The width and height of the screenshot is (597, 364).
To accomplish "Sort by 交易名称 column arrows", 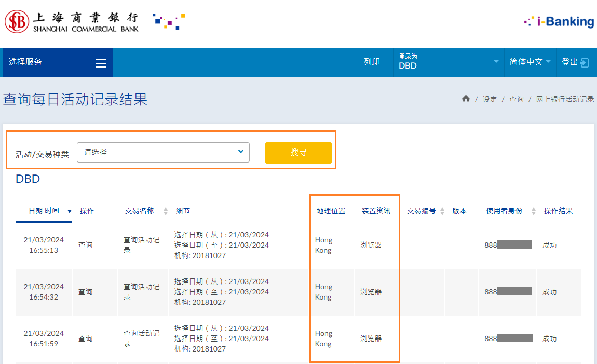I will coord(166,211).
